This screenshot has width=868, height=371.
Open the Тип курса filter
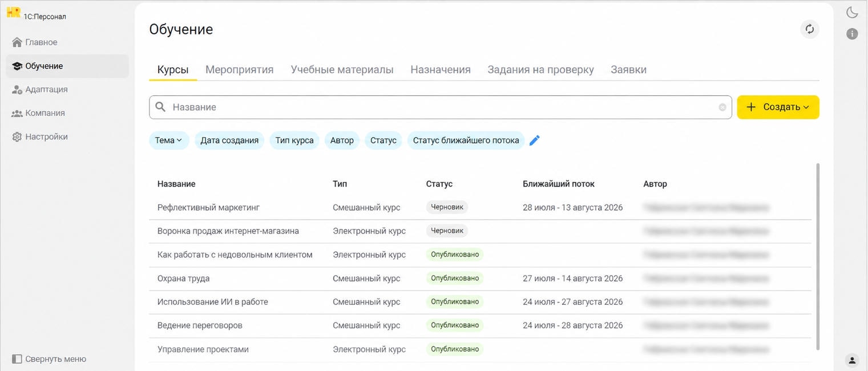[x=294, y=140]
